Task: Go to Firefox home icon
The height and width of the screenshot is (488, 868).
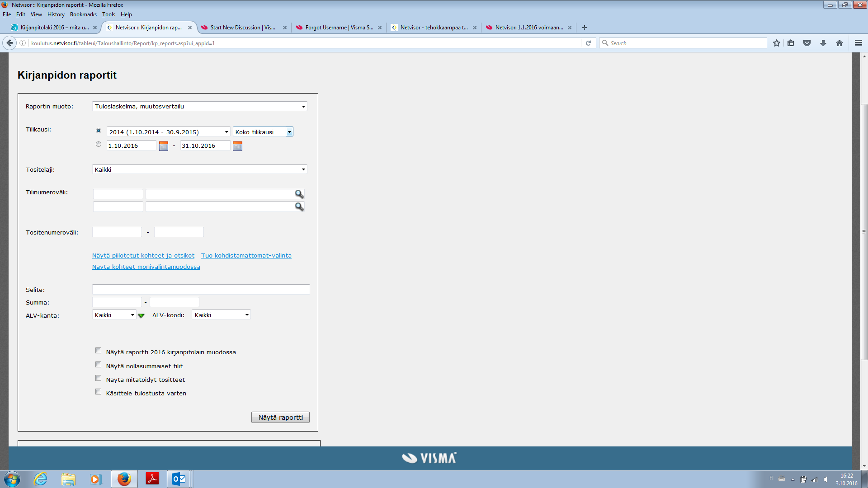Action: (x=839, y=43)
